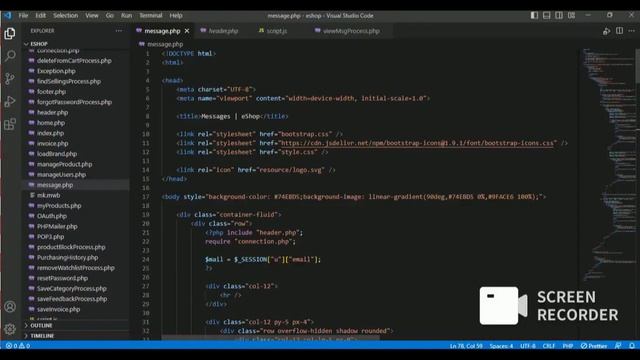Open the File menu
The height and width of the screenshot is (360, 640).
(x=23, y=16)
